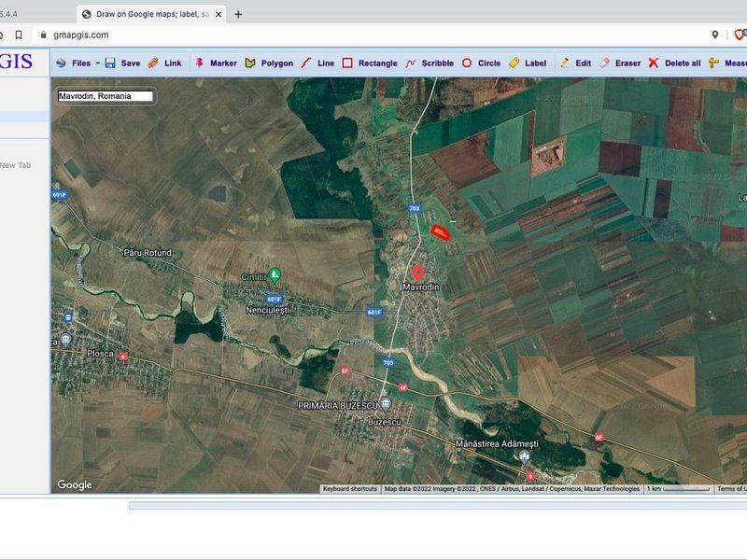Click the Mavrodin, Romania search field
The height and width of the screenshot is (560, 747).
tap(106, 96)
